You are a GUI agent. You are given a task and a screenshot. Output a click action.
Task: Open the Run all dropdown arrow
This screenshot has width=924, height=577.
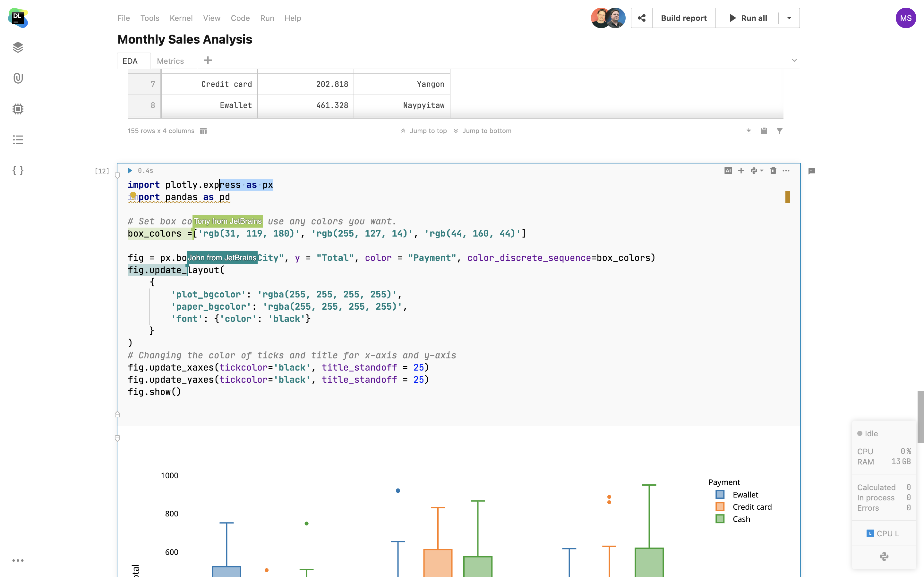coord(789,18)
